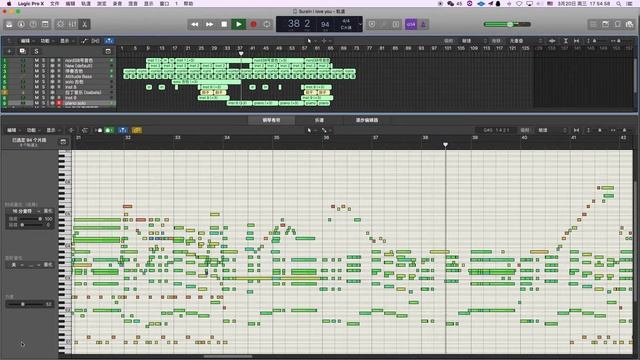Toggle the Metronome button

click(x=423, y=24)
